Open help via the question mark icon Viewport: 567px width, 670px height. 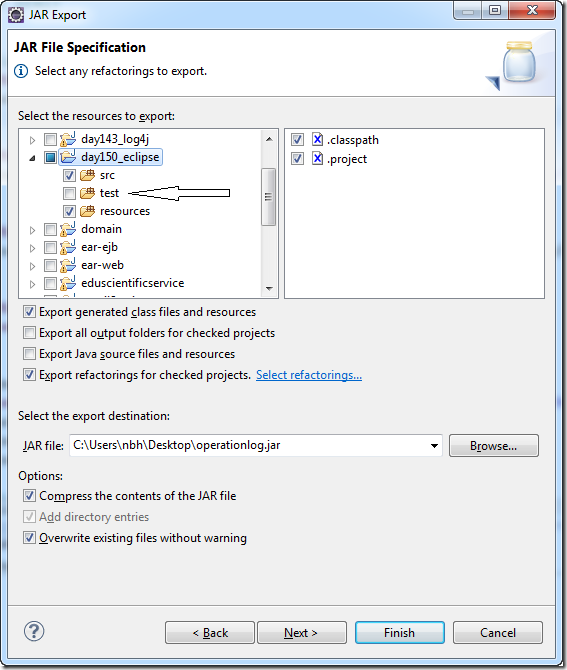34,631
